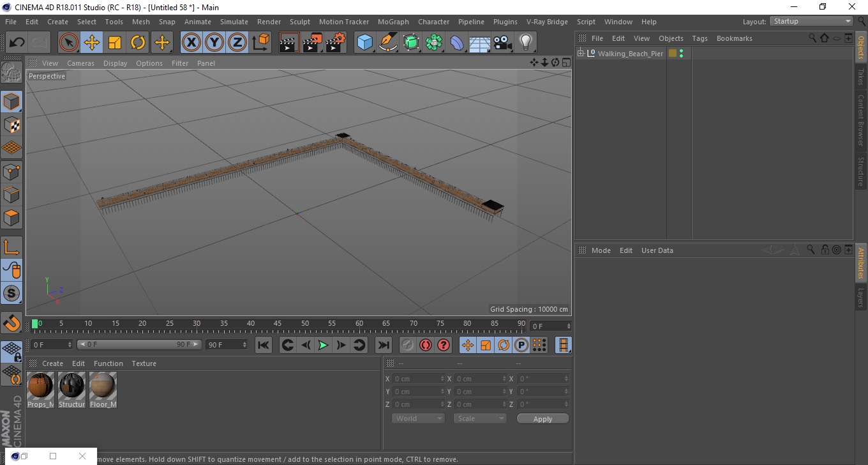Toggle Enable Snap magnet icon
The height and width of the screenshot is (465, 868).
[11, 323]
